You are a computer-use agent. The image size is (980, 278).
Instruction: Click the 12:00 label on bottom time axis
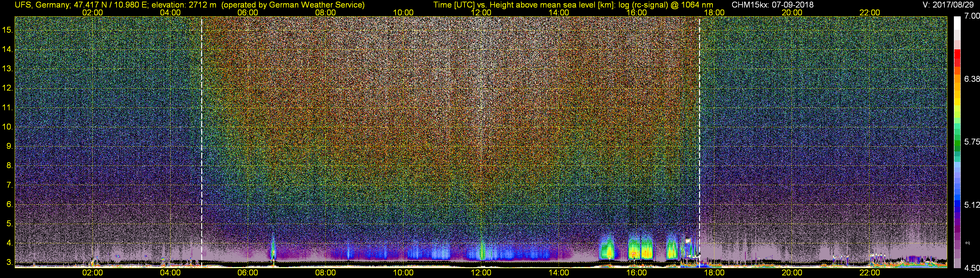pos(481,273)
